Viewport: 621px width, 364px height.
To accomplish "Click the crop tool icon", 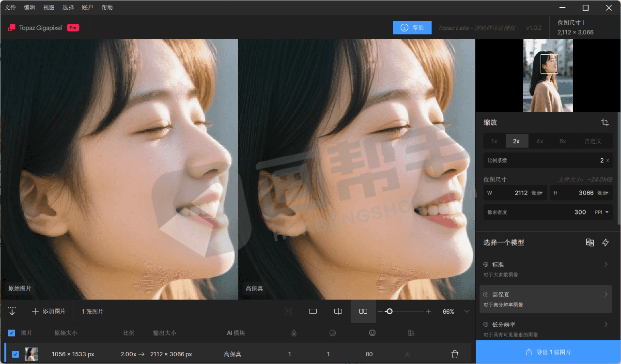I will (605, 122).
